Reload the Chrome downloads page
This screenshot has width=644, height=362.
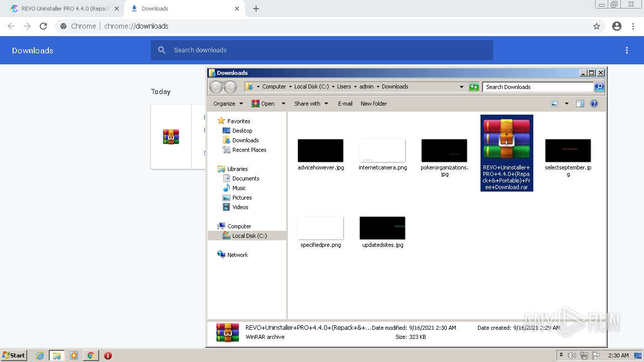43,26
